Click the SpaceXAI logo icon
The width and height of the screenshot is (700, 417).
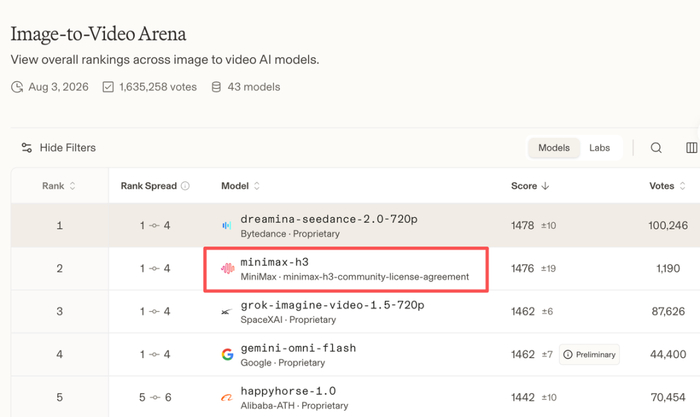(227, 312)
